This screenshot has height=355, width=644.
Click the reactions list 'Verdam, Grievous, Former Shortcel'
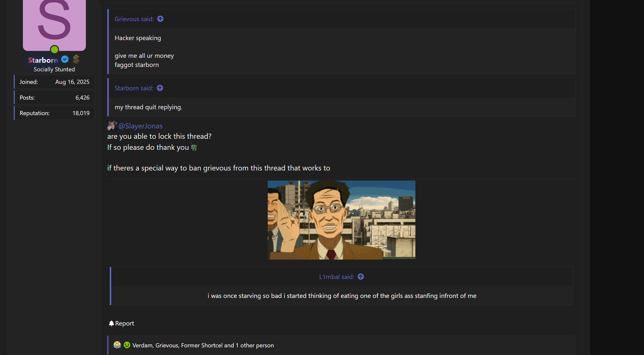[203, 345]
